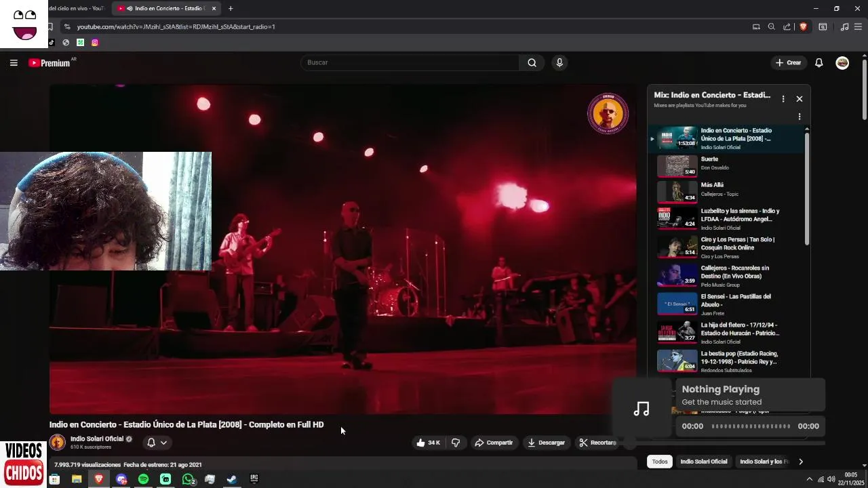Open the green bookmark icon in bookmarks bar
This screenshot has width=868, height=488.
[x=80, y=42]
